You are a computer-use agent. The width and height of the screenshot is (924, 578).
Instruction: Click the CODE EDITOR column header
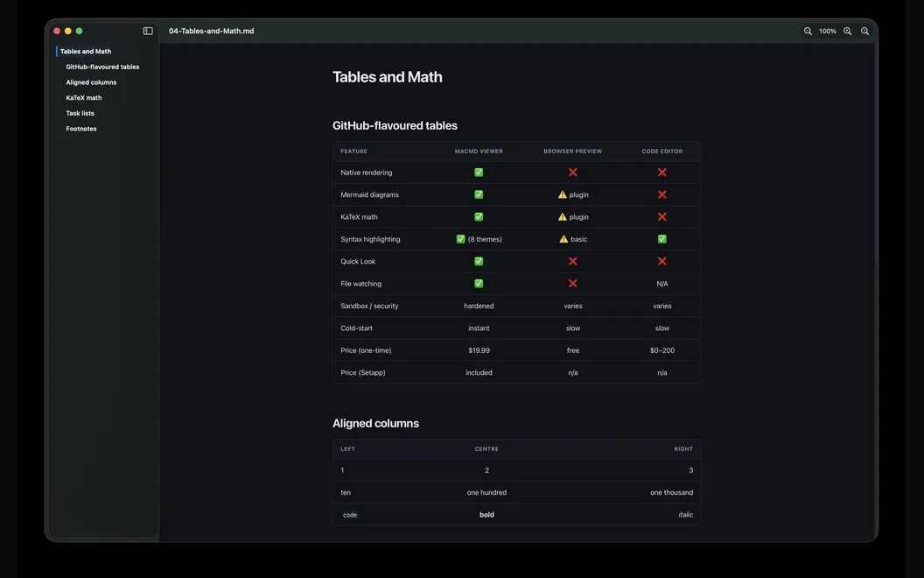tap(661, 151)
